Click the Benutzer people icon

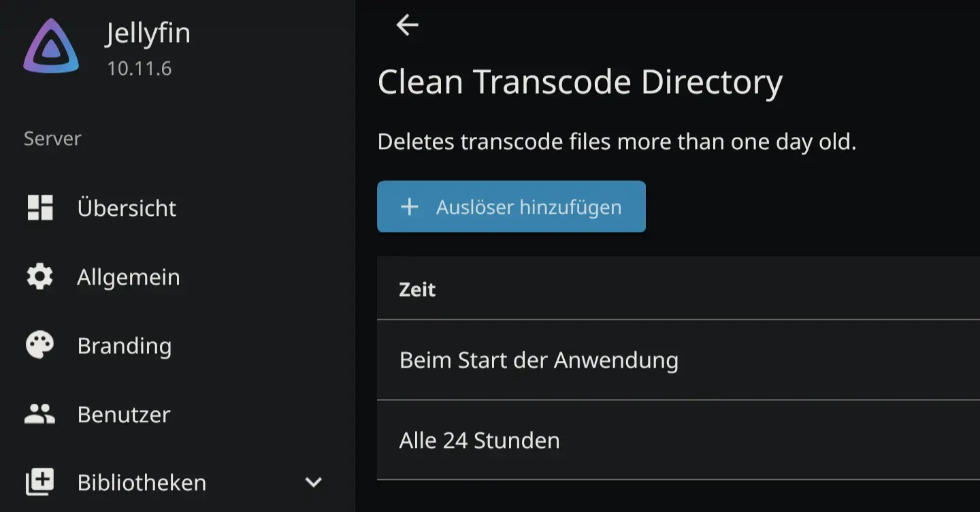coord(39,414)
